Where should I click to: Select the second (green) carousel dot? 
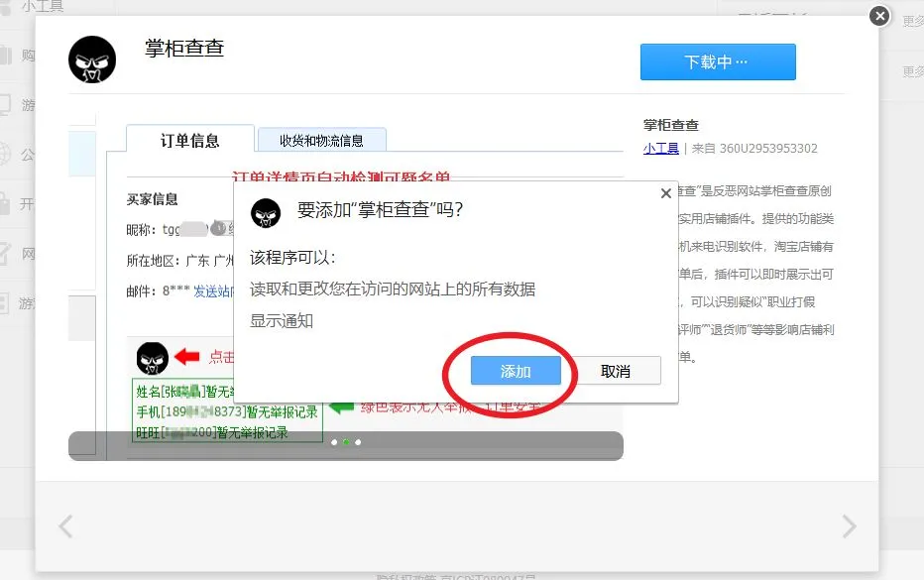point(346,442)
